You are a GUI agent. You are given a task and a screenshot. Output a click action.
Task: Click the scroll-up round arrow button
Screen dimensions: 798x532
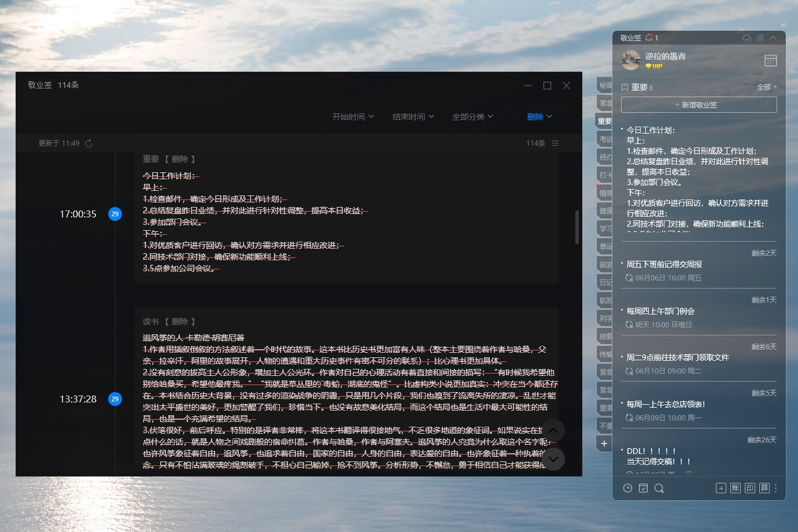tap(553, 430)
